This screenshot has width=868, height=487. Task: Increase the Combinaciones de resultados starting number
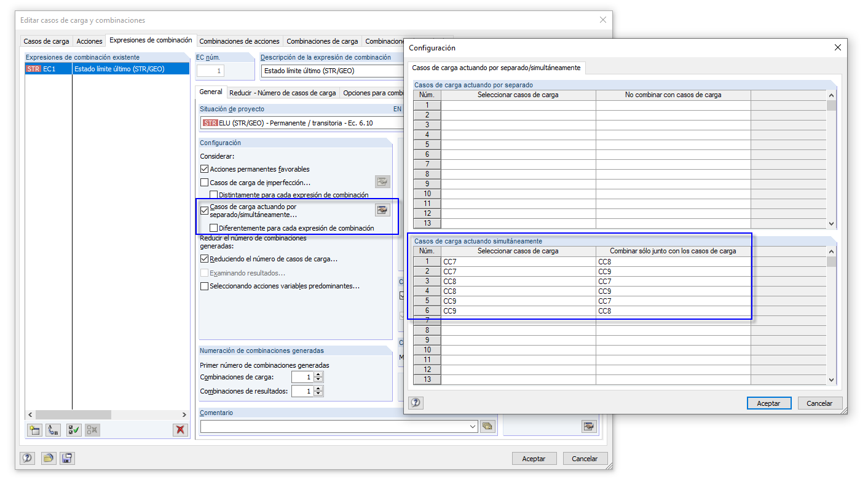tap(318, 389)
